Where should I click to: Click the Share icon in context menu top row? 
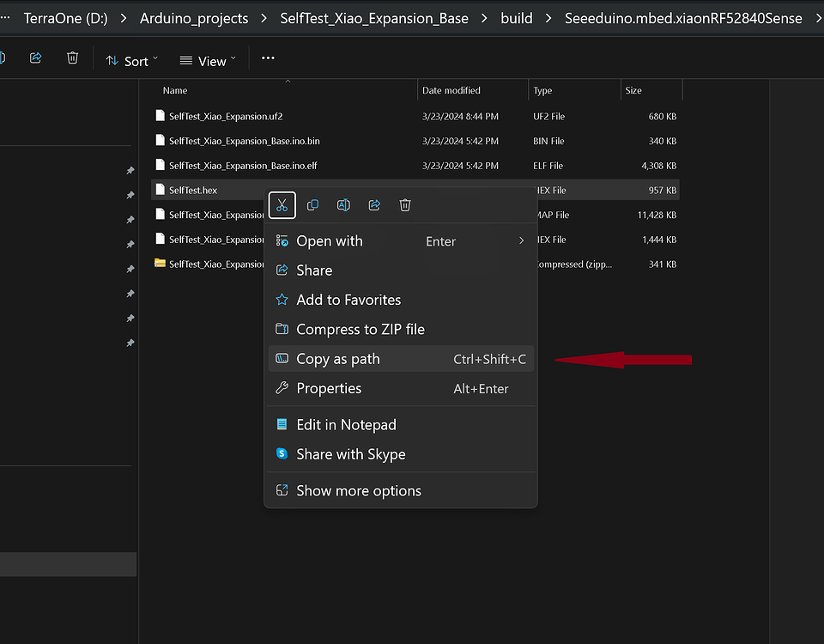[374, 205]
